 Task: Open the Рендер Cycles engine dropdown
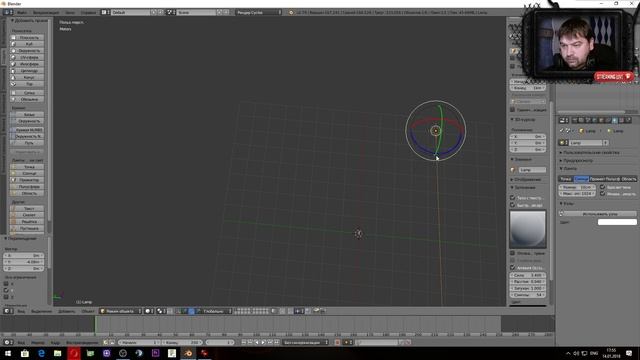pyautogui.click(x=258, y=12)
